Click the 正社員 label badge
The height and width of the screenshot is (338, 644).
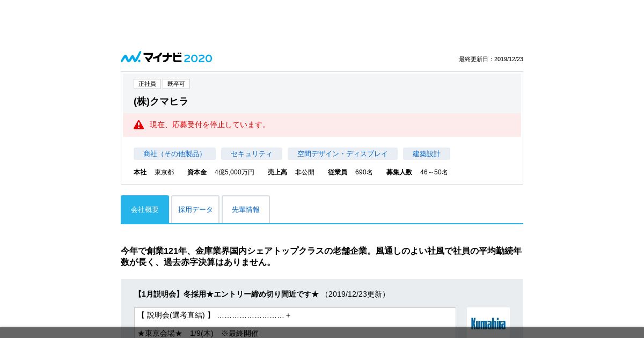click(x=147, y=84)
